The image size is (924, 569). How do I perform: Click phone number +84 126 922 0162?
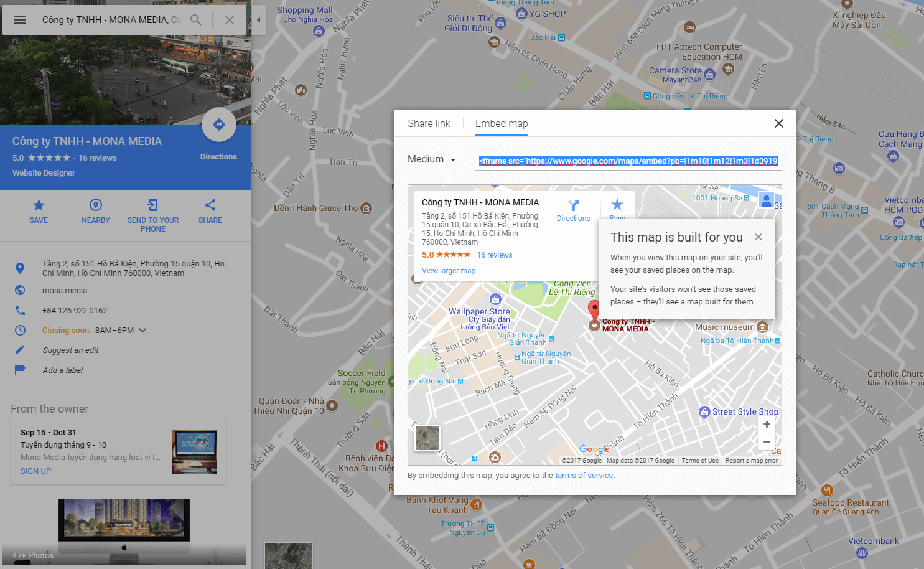(x=75, y=311)
